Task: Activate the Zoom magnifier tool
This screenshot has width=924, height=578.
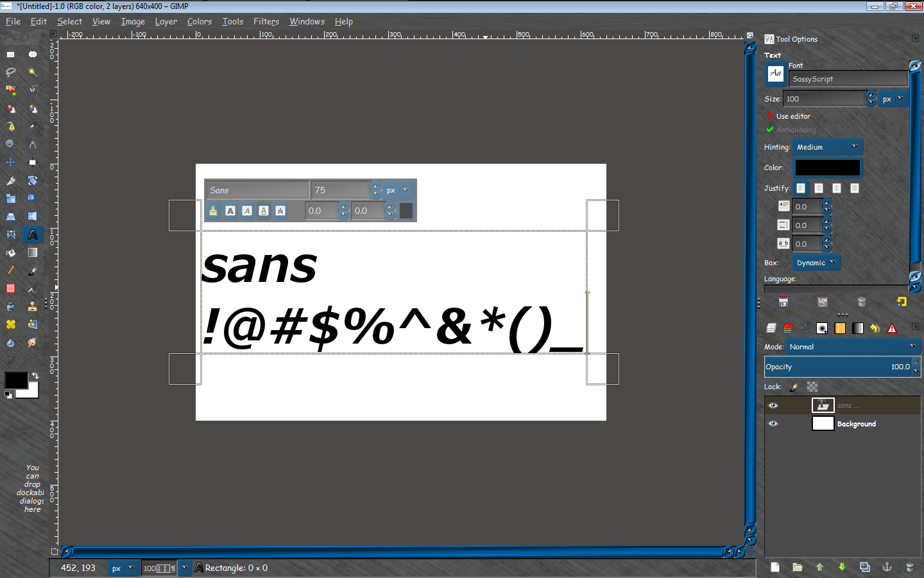Action: click(11, 144)
